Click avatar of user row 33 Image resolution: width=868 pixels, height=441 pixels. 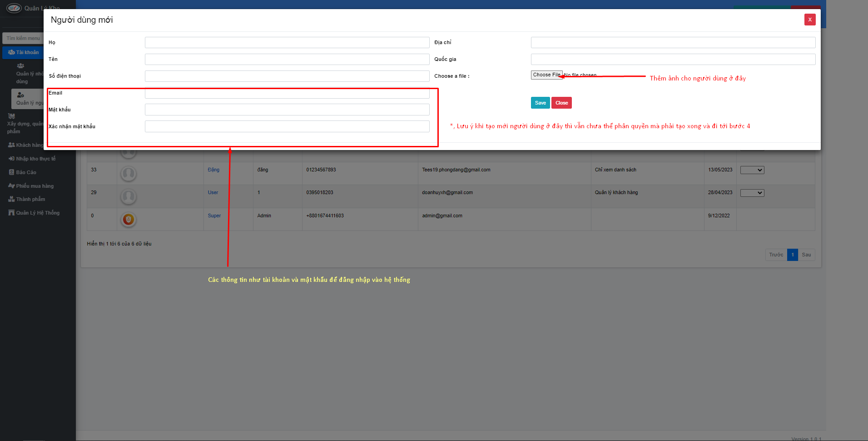tap(129, 174)
